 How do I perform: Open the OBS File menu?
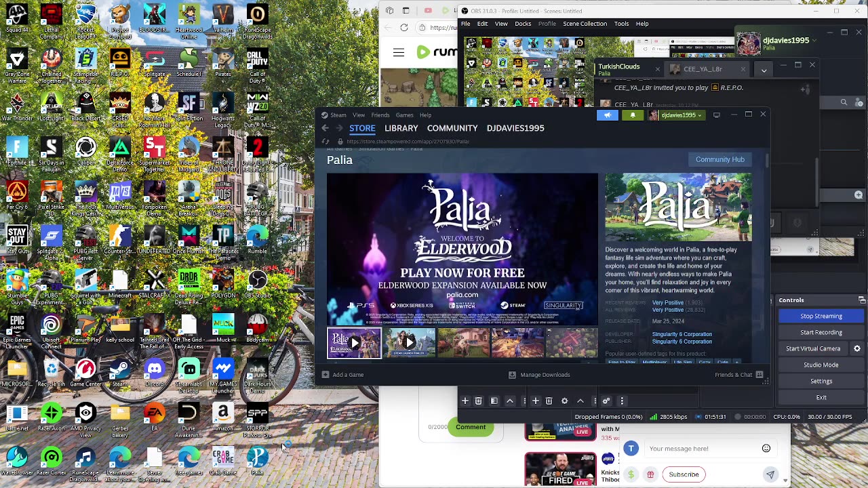[466, 24]
